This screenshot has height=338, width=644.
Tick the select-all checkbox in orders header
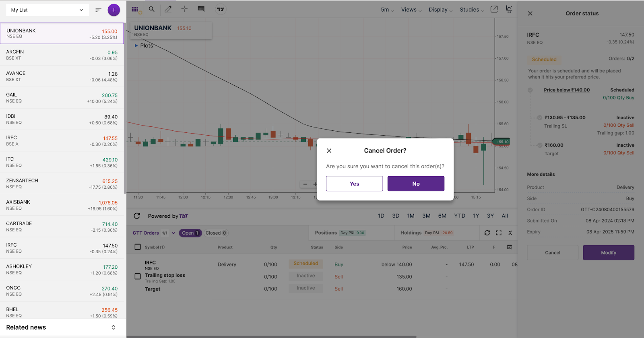click(138, 247)
